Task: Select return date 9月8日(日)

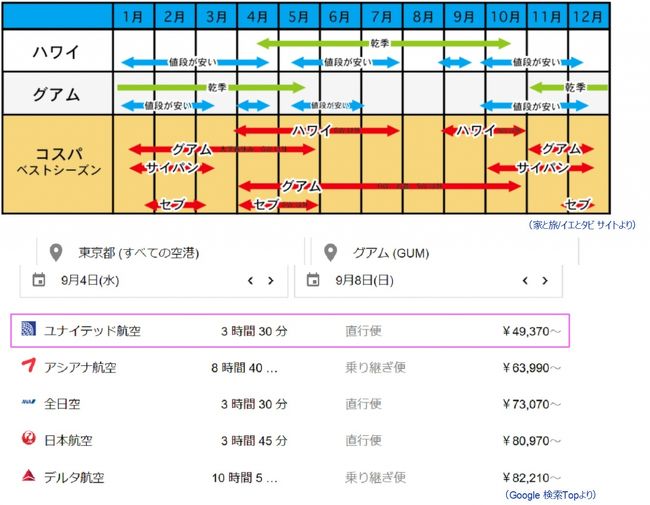Action: click(x=364, y=281)
